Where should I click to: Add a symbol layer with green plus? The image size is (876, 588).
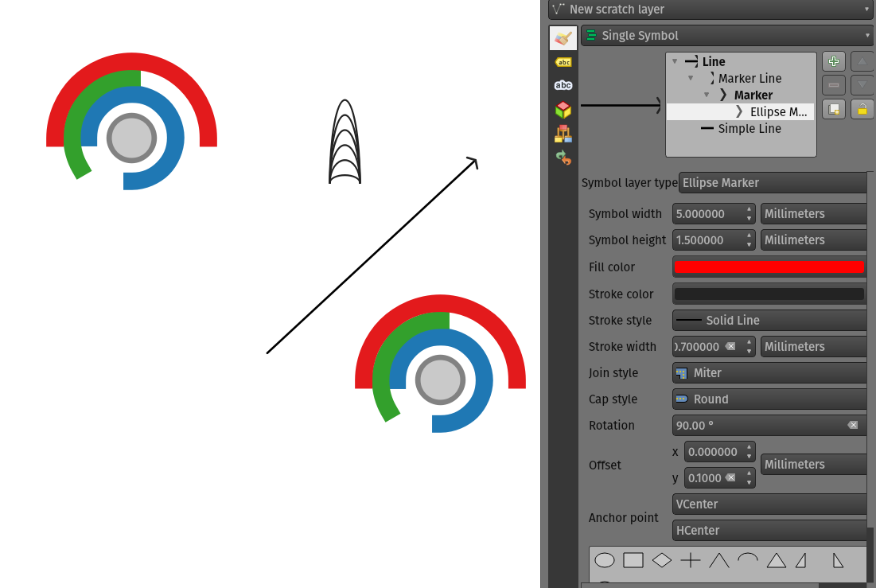coord(833,61)
